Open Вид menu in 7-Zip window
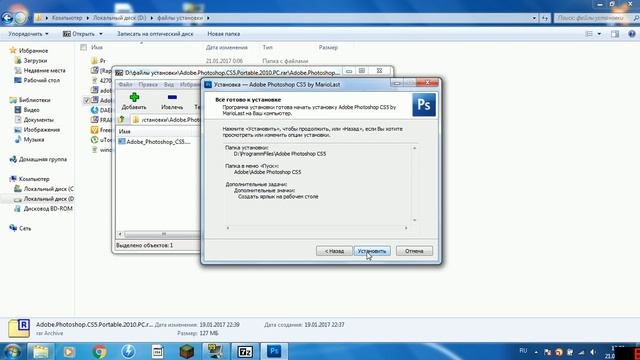Viewport: 640px width, 360px height. 169,84
